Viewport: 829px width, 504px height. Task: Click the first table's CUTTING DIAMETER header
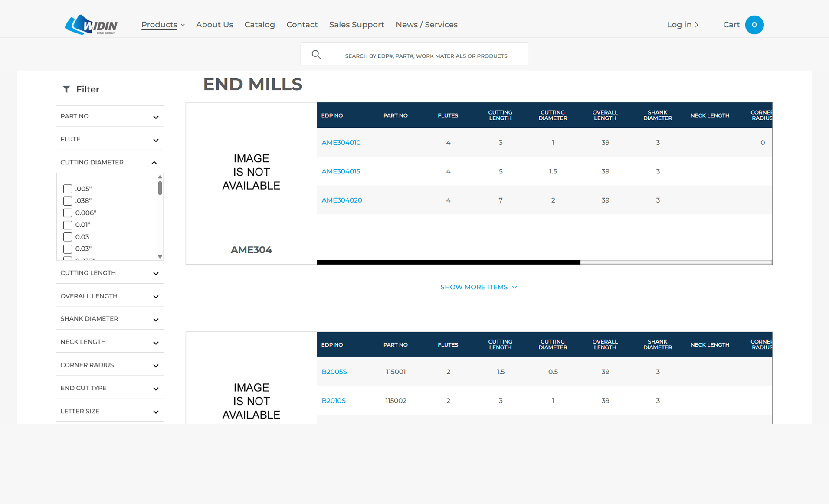pos(552,115)
